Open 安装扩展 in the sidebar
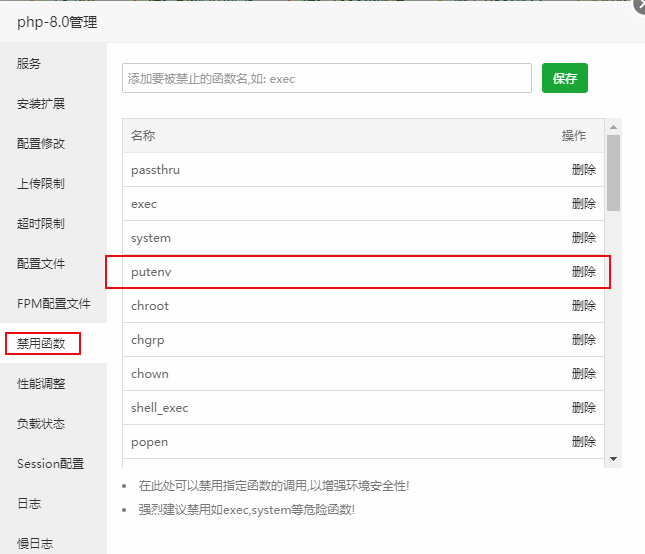Image resolution: width=645 pixels, height=554 pixels. [x=41, y=104]
